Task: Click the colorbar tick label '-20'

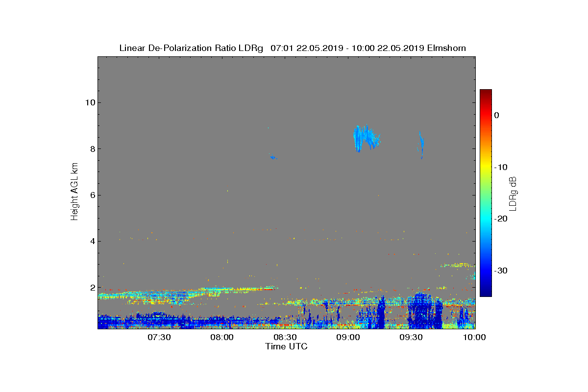Action: [x=501, y=219]
